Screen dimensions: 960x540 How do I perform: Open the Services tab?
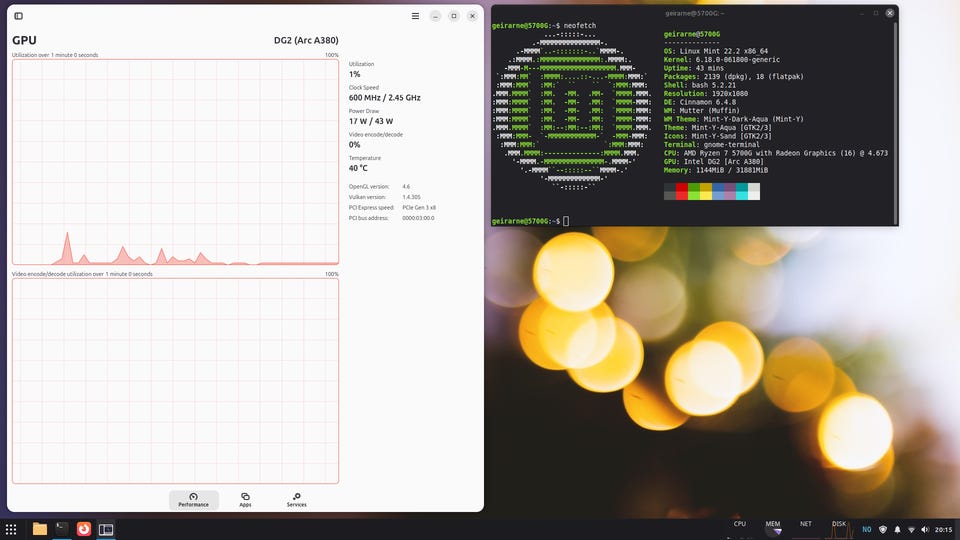[x=296, y=499]
